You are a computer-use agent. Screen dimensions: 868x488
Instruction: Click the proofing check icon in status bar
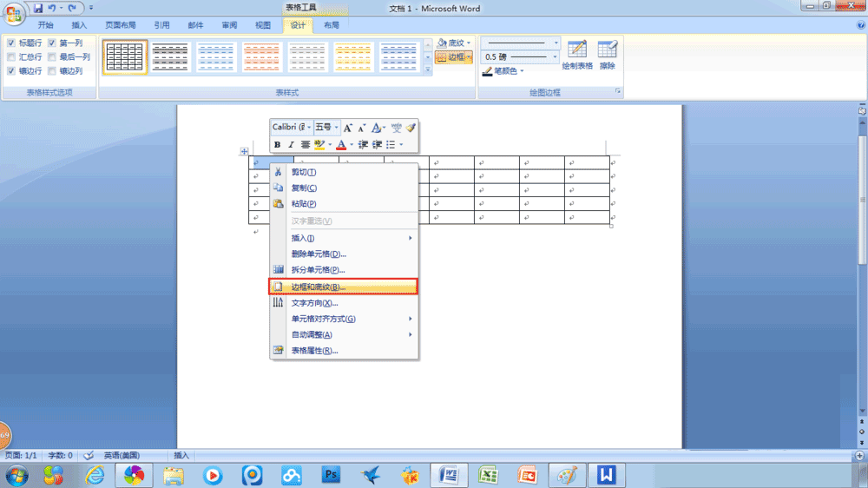coord(89,455)
